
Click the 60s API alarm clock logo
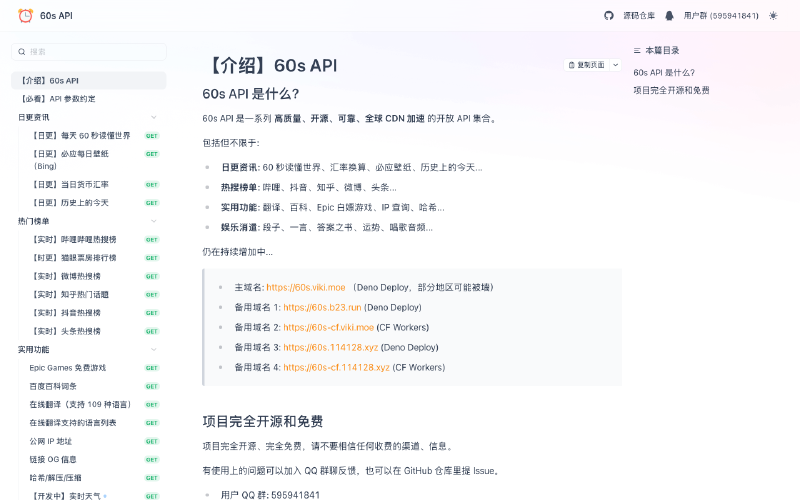click(x=25, y=16)
